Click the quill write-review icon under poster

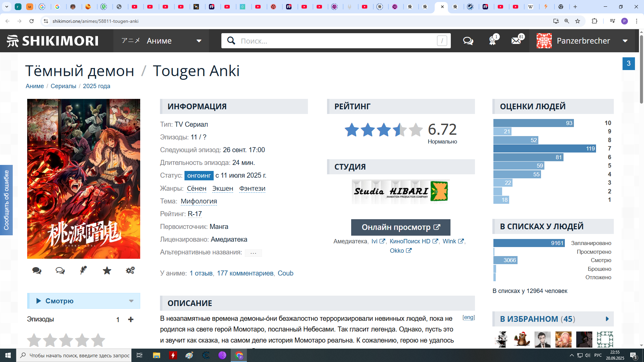coord(84,270)
